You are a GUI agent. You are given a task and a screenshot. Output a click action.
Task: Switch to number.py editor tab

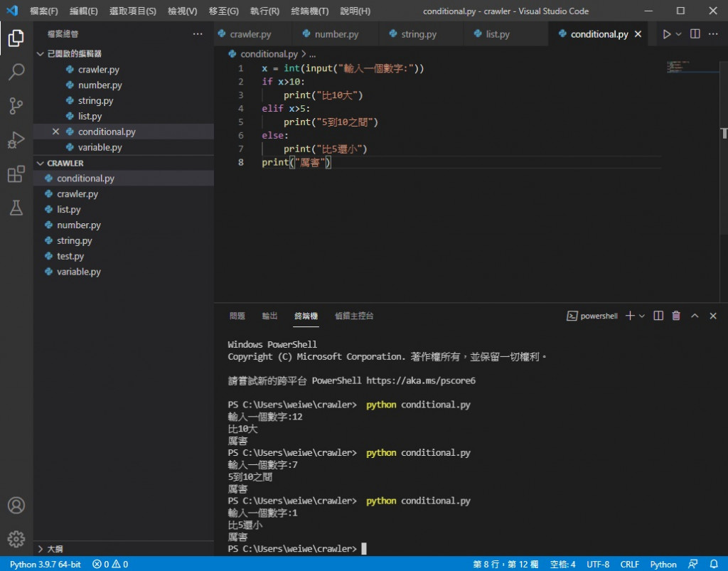(x=336, y=34)
